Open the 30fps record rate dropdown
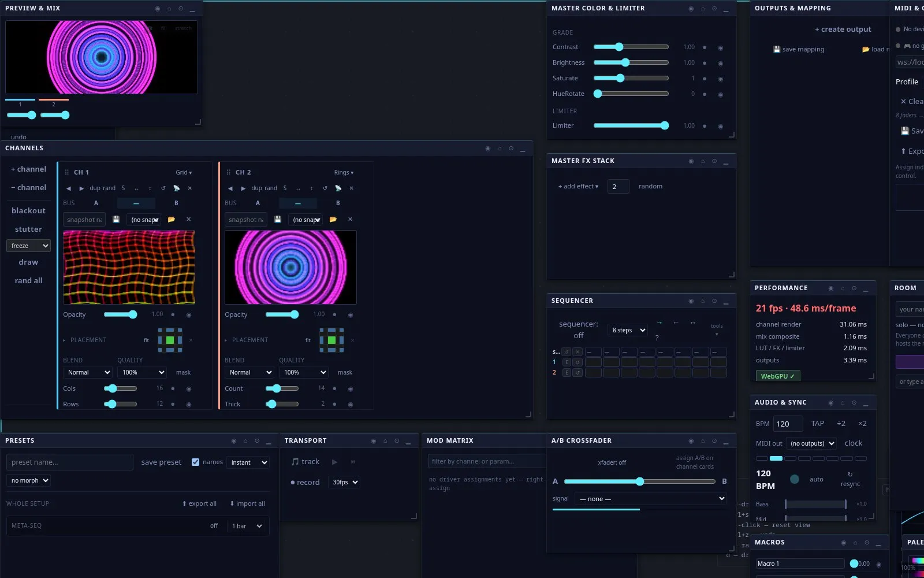 pos(345,483)
